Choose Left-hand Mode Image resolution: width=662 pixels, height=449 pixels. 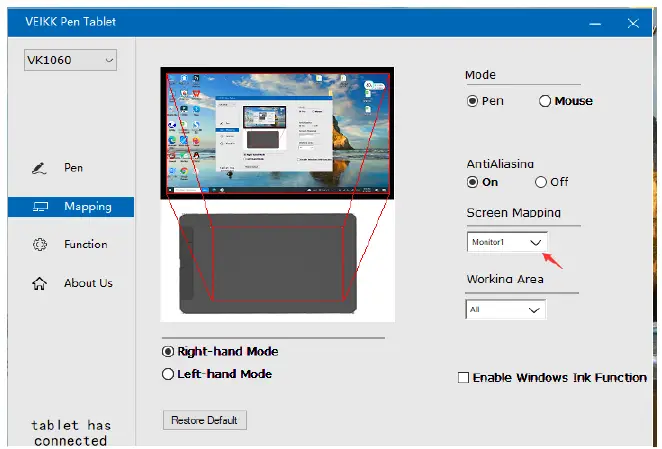click(168, 374)
